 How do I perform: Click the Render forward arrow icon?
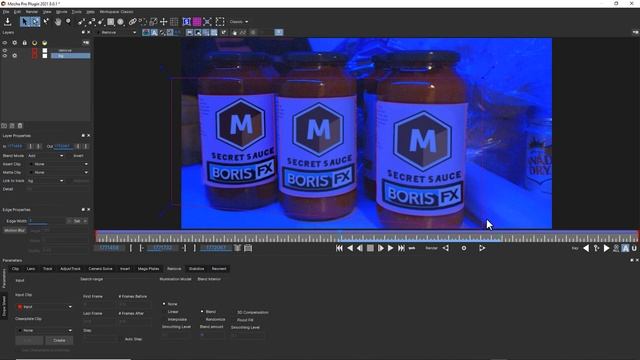tap(482, 248)
